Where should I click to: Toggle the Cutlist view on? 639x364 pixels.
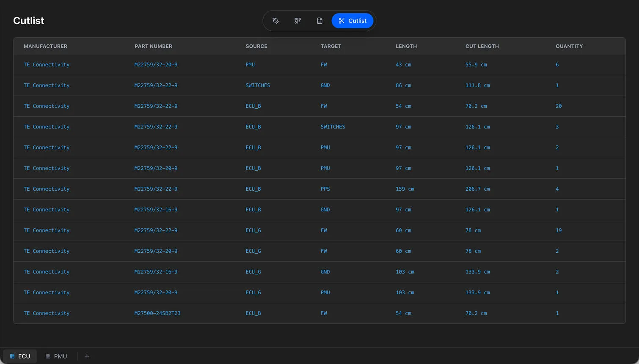[353, 20]
